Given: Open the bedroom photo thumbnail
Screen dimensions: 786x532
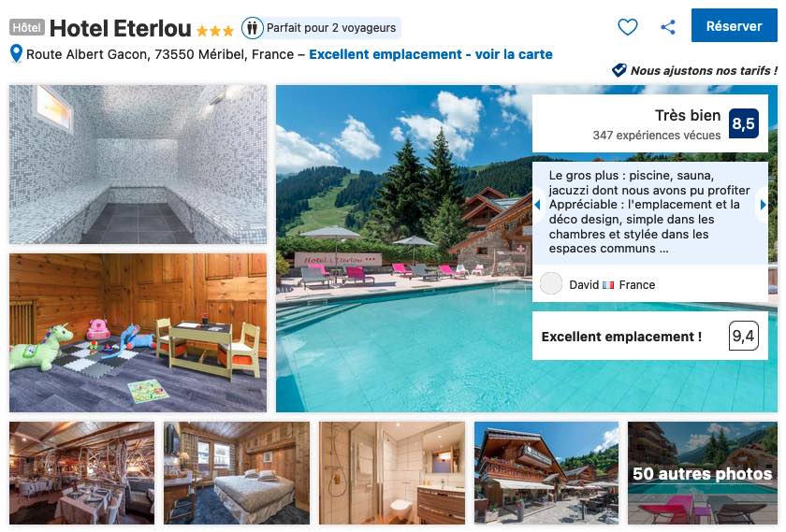Looking at the screenshot, I should pyautogui.click(x=237, y=473).
